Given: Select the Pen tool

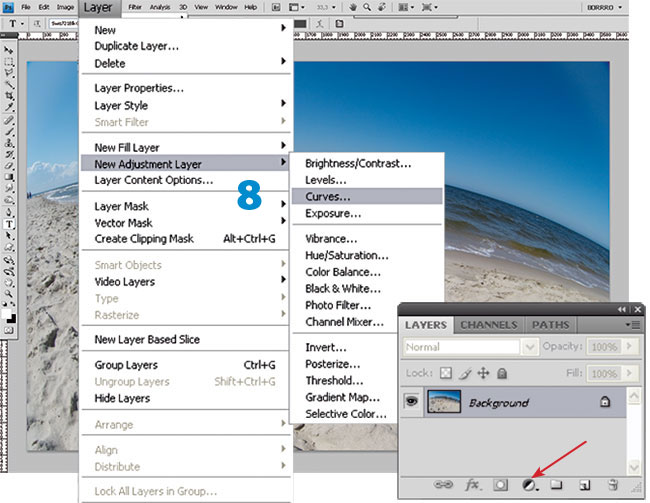Looking at the screenshot, I should pyautogui.click(x=8, y=213).
